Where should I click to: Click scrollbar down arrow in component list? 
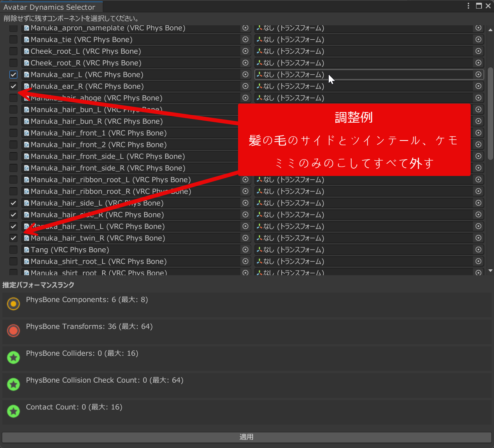[490, 271]
